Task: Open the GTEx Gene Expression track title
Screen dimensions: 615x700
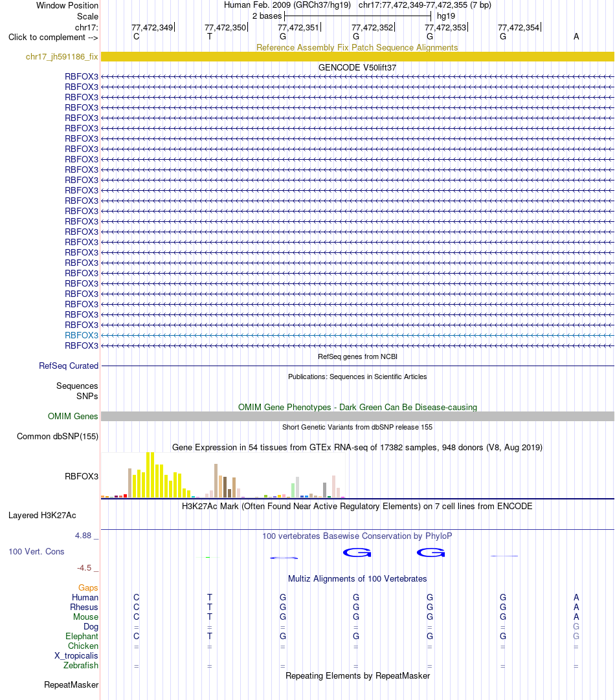Action: 357,447
